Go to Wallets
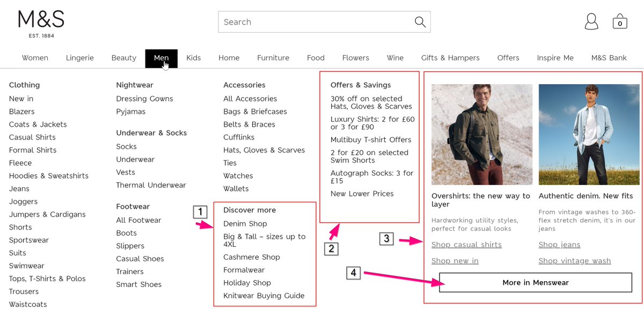This screenshot has height=316, width=644. [x=236, y=189]
